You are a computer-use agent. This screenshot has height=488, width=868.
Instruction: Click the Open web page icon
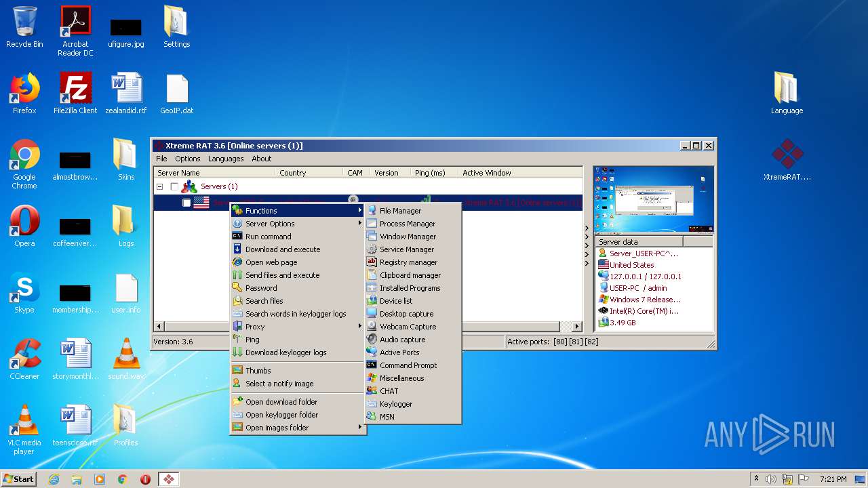[x=237, y=262]
